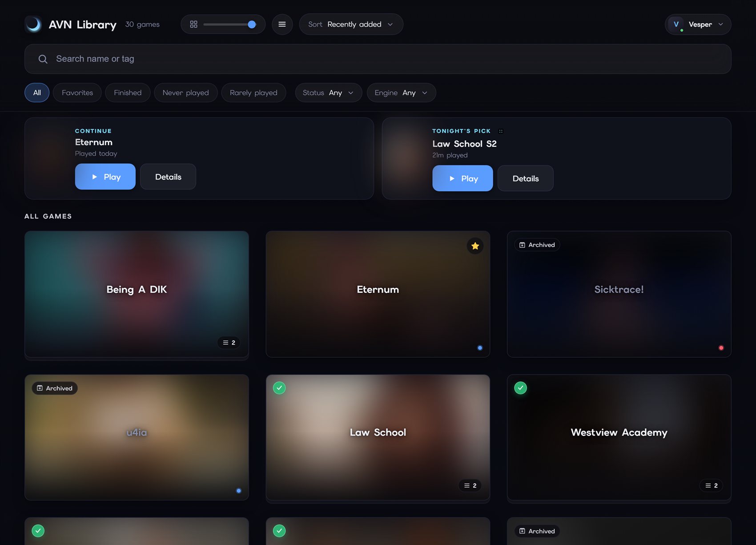Toggle the favorite star on the Eternum card
This screenshot has height=545, width=756.
coord(475,246)
